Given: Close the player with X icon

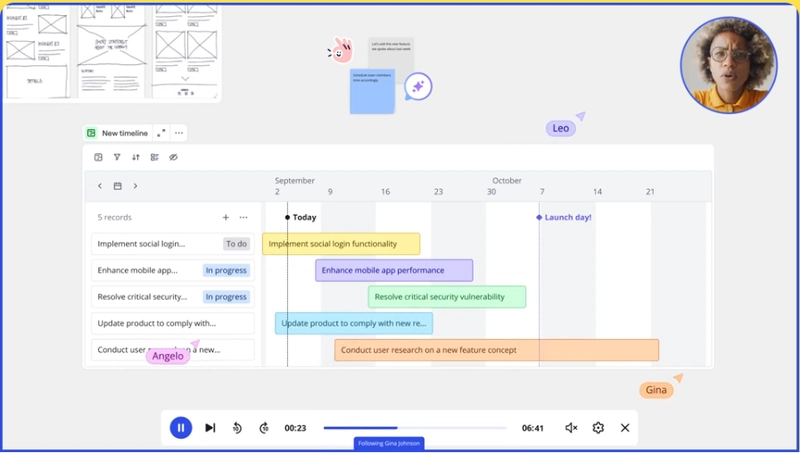Looking at the screenshot, I should pyautogui.click(x=625, y=427).
